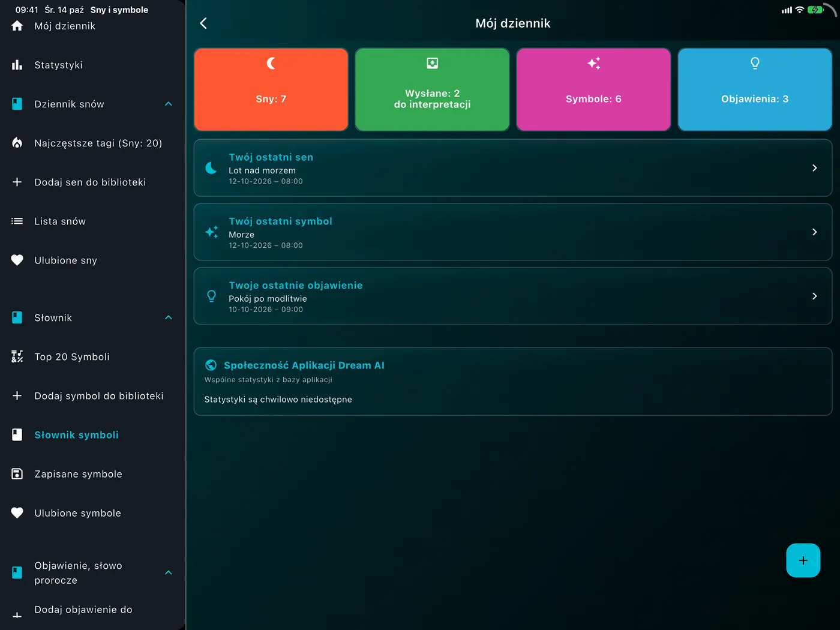The image size is (840, 630).
Task: Click the orange Sny: 7 label
Action: click(271, 99)
